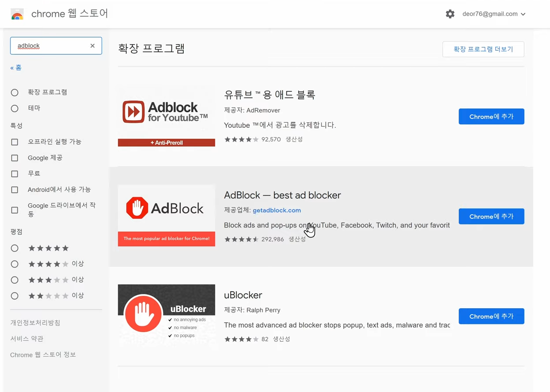This screenshot has height=392, width=550.
Task: Click 제공자: AdRemover text
Action: [x=252, y=110]
